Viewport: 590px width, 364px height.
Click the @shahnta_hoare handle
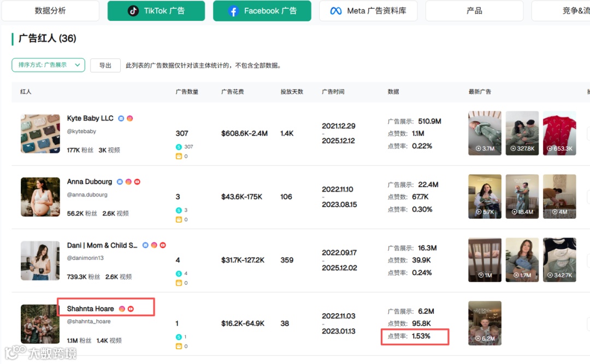pyautogui.click(x=89, y=321)
